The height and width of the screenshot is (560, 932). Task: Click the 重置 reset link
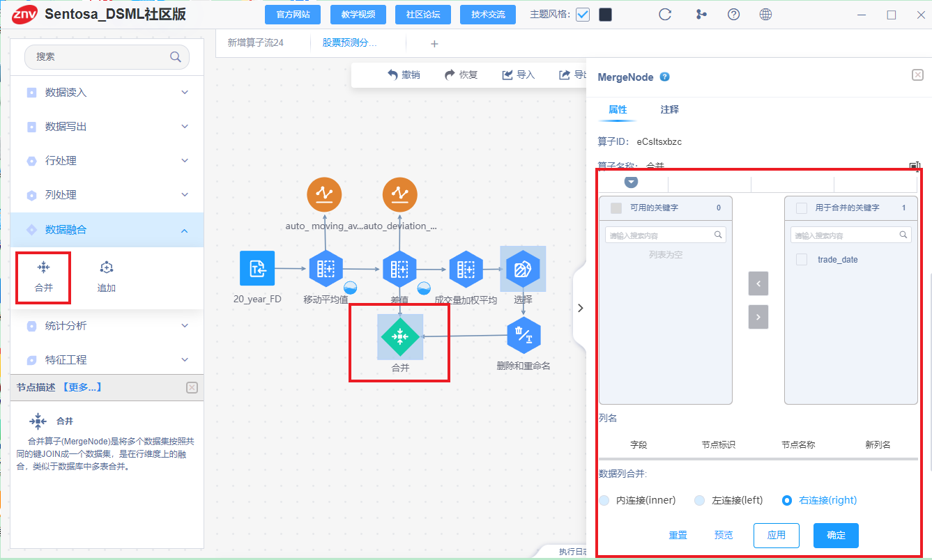point(678,535)
